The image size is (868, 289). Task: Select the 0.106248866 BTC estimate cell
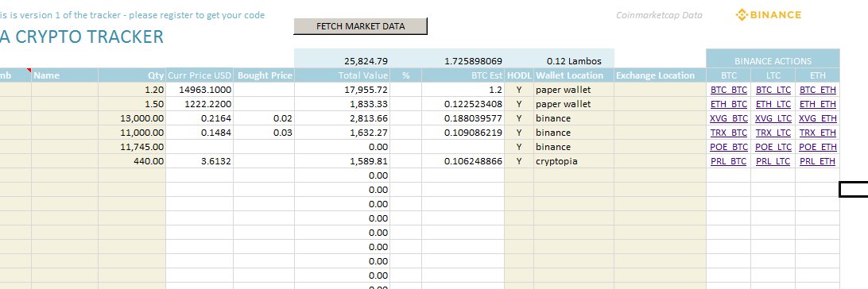click(463, 161)
